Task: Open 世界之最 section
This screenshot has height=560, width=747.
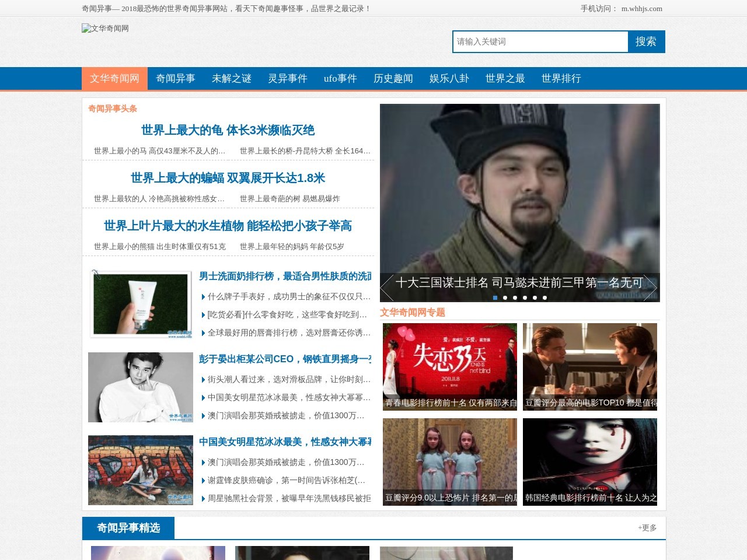Action: (x=505, y=78)
